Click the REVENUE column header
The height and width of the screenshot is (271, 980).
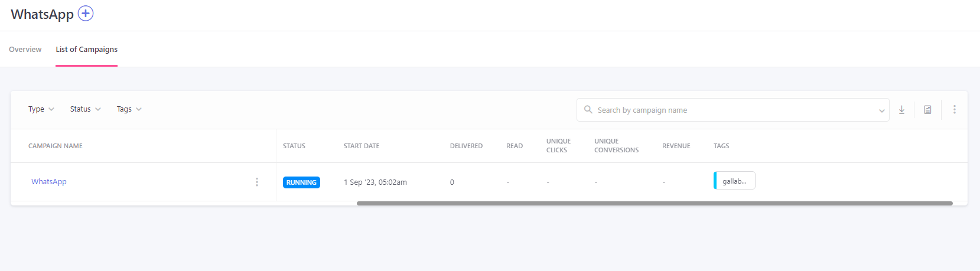click(x=676, y=146)
